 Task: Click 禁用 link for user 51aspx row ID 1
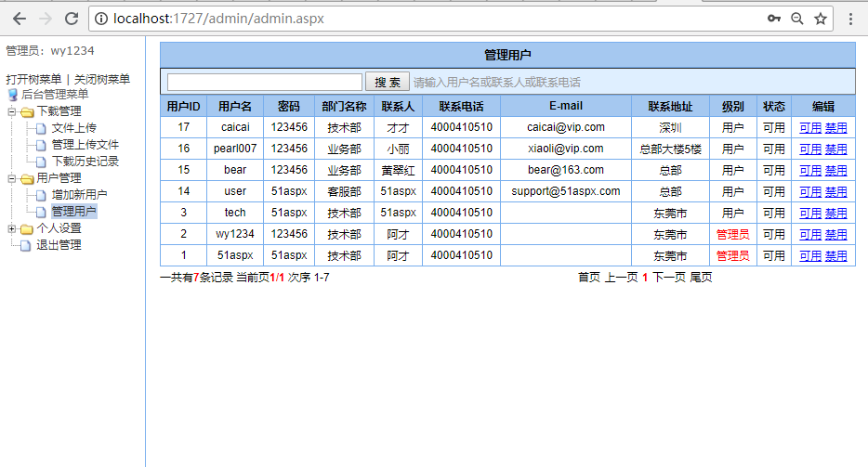pyautogui.click(x=835, y=255)
